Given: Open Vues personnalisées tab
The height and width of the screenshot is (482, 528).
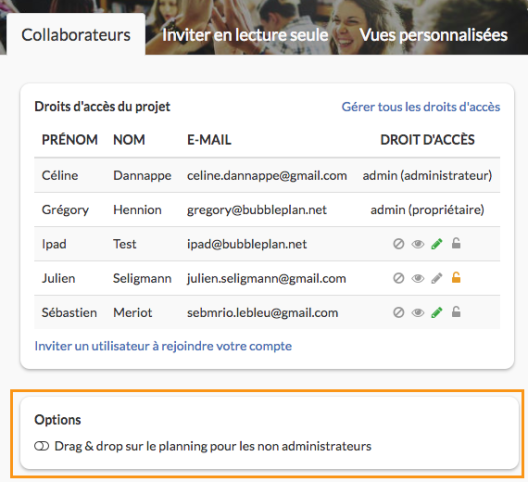Looking at the screenshot, I should (433, 35).
